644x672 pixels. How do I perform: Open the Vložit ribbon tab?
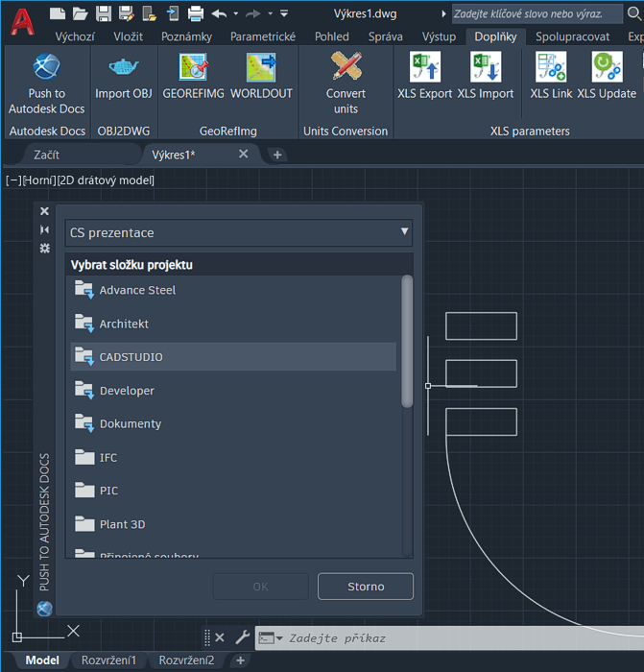[128, 36]
